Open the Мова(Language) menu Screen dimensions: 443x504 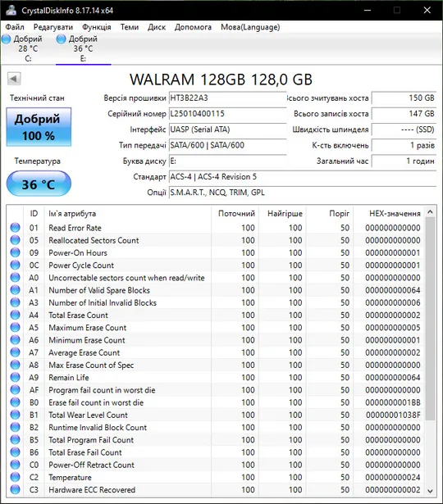click(x=250, y=27)
